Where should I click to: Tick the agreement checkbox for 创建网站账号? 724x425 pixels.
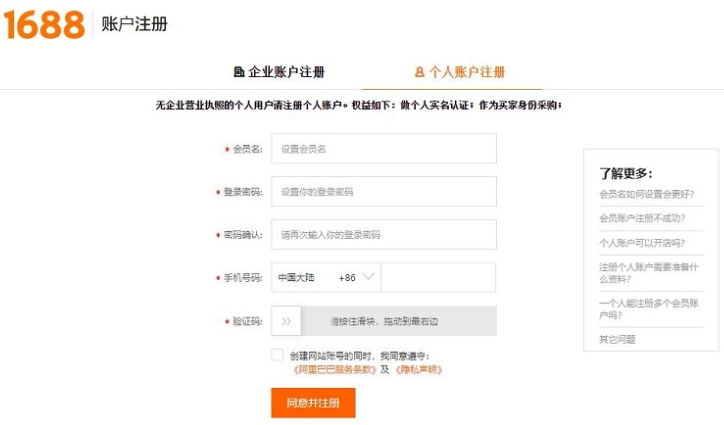(x=277, y=355)
